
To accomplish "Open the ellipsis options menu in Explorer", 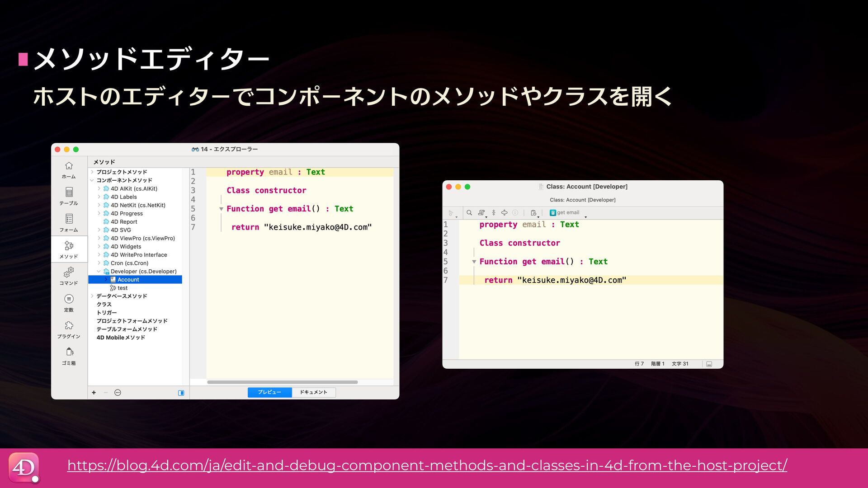I will coord(118,393).
